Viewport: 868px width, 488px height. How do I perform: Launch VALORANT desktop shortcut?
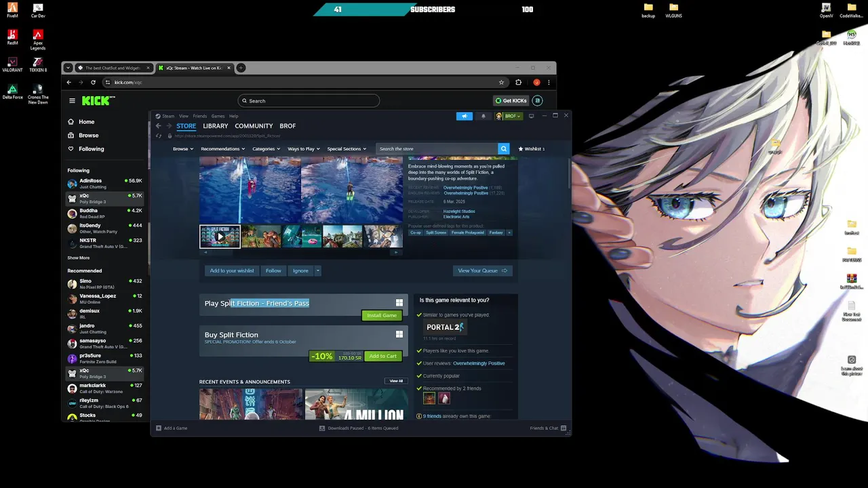(12, 64)
